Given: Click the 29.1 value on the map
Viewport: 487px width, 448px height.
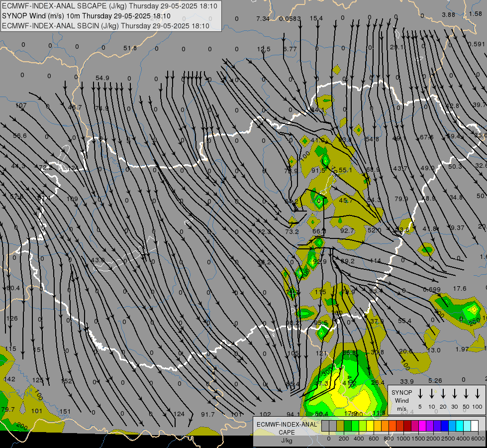Looking at the screenshot, I should [397, 47].
